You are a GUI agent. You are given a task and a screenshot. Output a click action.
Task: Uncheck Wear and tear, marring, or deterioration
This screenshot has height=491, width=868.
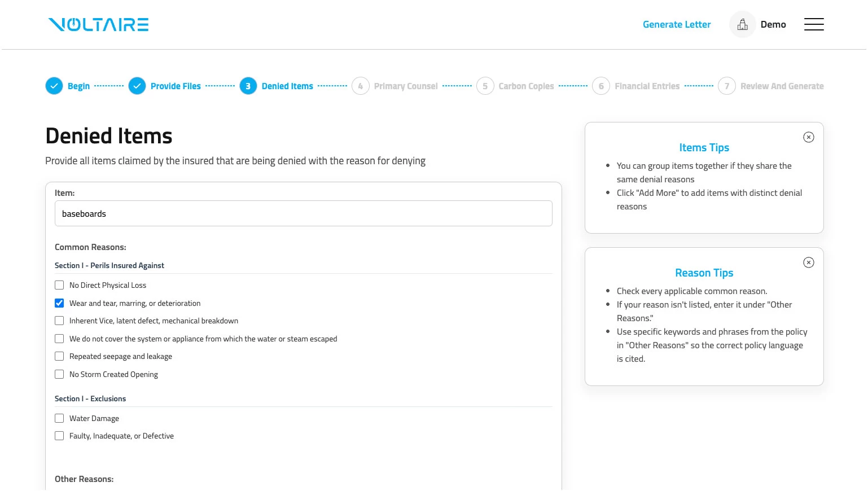(59, 303)
